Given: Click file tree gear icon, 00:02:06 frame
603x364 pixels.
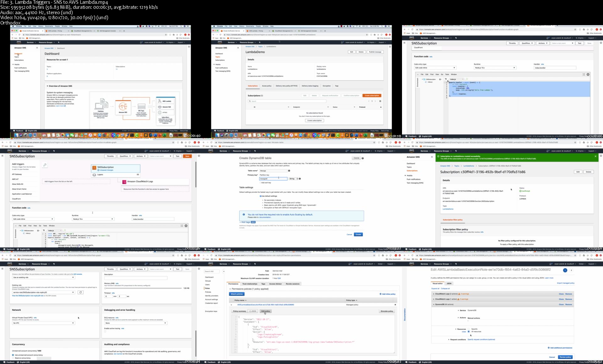Looking at the screenshot, I should pos(440,79).
